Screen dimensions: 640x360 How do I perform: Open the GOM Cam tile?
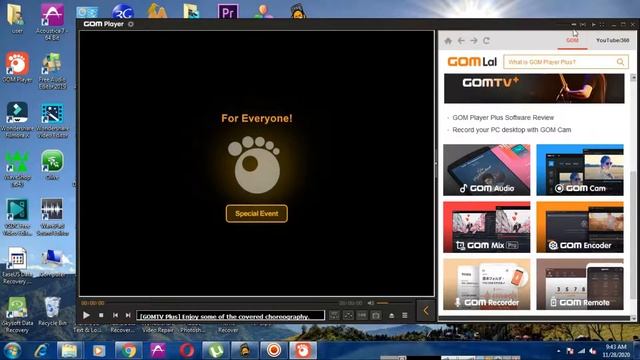pos(580,170)
